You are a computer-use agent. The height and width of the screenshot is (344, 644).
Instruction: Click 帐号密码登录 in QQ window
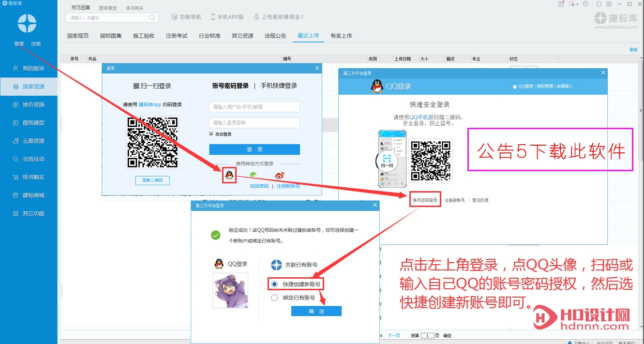(425, 200)
